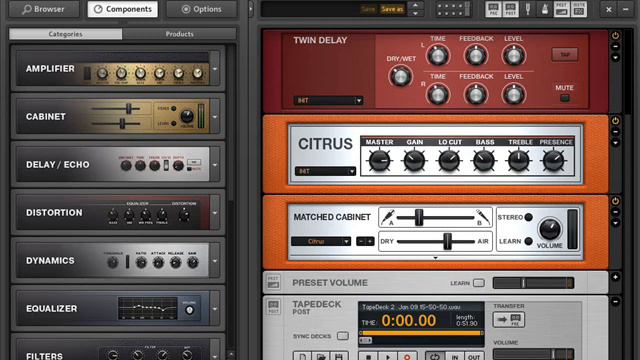Screen dimensions: 640x360
Task: Open Twin Delay module options arrow
Action: 616,58
